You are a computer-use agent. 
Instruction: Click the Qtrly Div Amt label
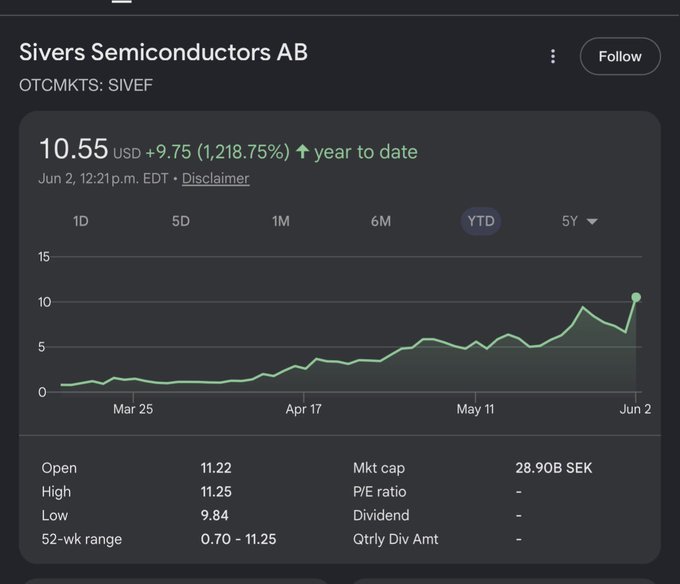[x=396, y=539]
